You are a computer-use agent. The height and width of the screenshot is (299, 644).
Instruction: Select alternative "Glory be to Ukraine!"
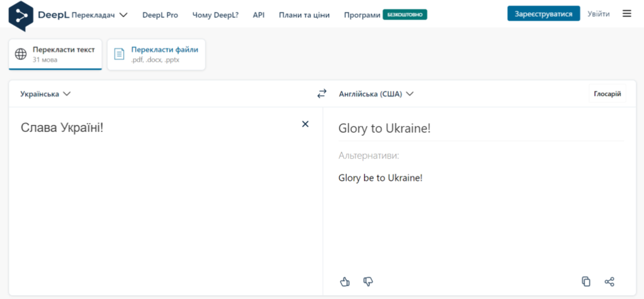click(x=380, y=178)
